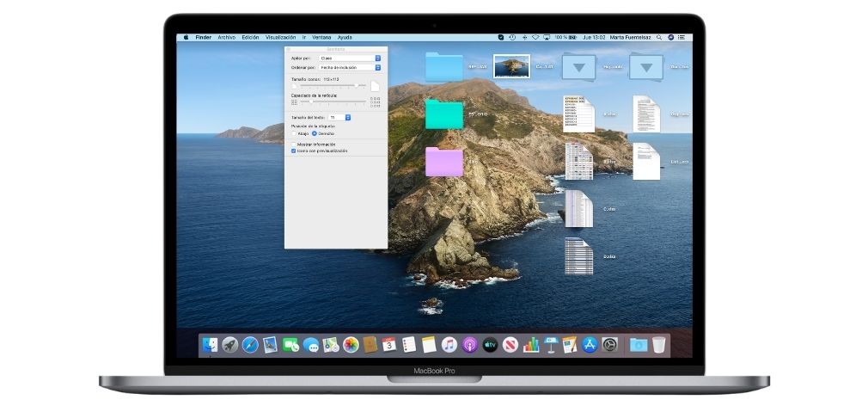The height and width of the screenshot is (412, 868).
Task: Open the Apple TV app
Action: [490, 345]
